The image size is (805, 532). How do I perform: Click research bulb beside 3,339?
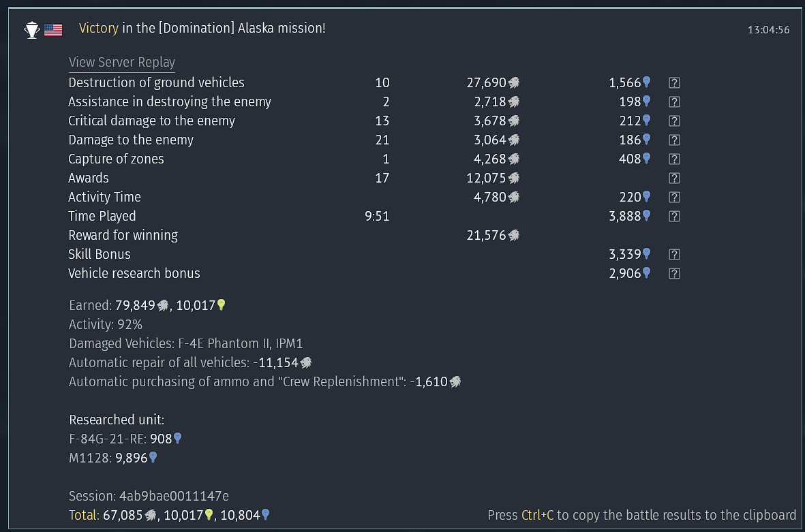(647, 253)
